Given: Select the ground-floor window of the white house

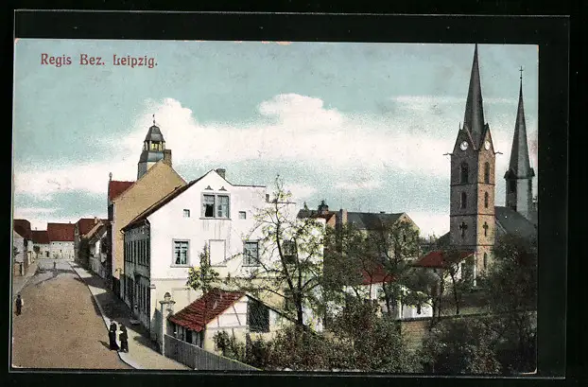Looking at the screenshot, I should (181, 253).
